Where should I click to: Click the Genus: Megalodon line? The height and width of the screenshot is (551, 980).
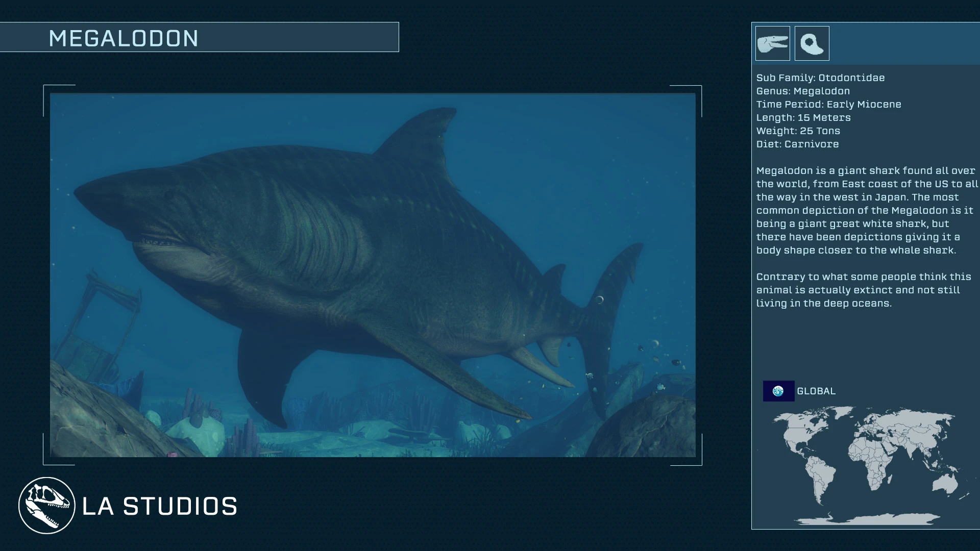pyautogui.click(x=803, y=91)
